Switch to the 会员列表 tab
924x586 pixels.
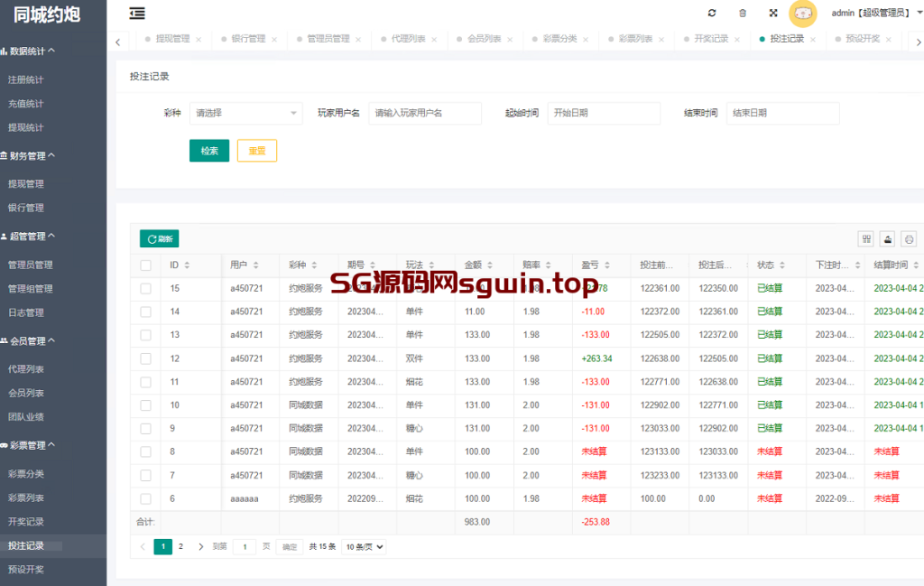pyautogui.click(x=485, y=40)
